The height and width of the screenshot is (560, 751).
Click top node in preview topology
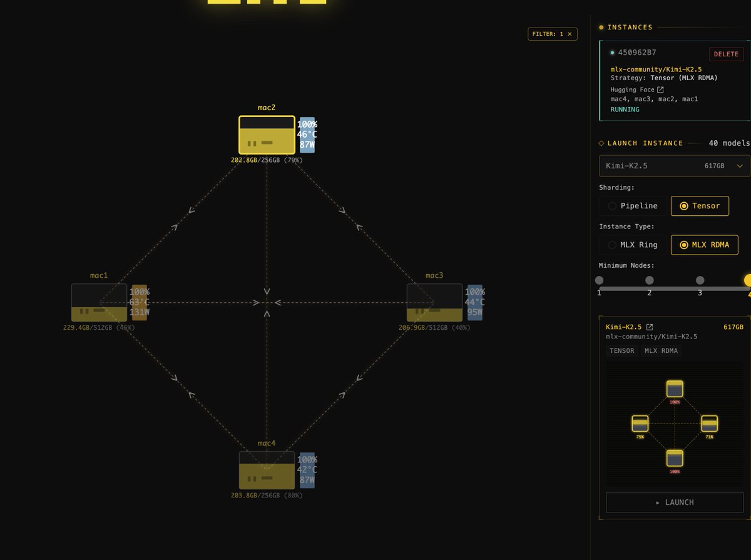click(674, 389)
